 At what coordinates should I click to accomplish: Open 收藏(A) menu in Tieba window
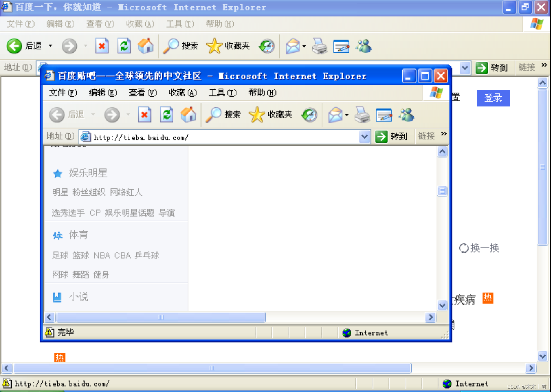coord(183,93)
